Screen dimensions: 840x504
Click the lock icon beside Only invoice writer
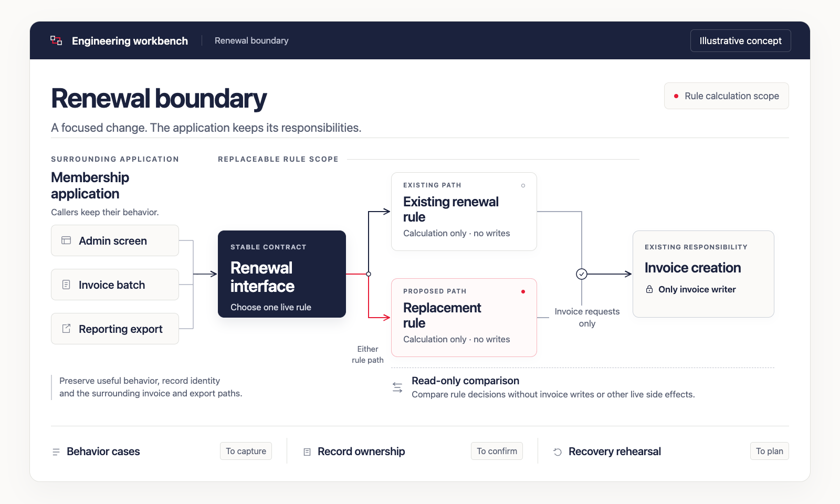tap(649, 289)
